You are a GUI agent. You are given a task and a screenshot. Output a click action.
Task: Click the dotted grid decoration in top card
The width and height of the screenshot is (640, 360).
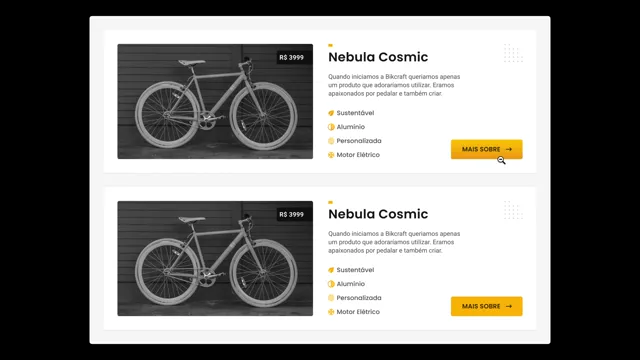pos(513,53)
